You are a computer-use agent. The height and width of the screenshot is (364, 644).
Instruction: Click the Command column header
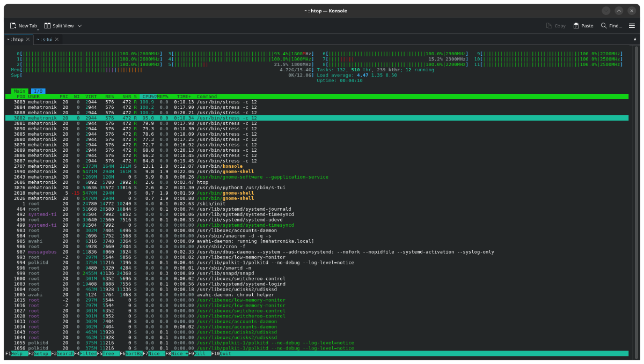[207, 96]
